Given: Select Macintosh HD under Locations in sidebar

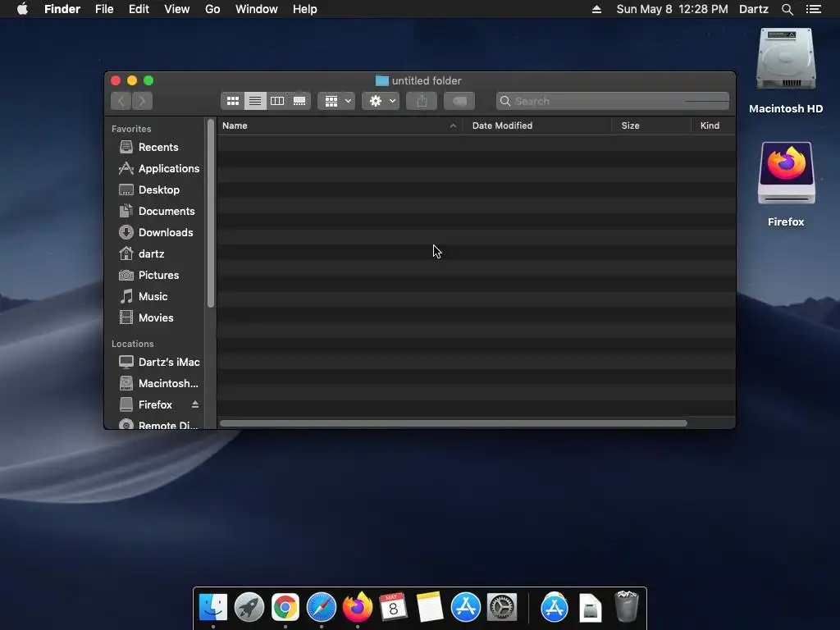Looking at the screenshot, I should coord(158,384).
